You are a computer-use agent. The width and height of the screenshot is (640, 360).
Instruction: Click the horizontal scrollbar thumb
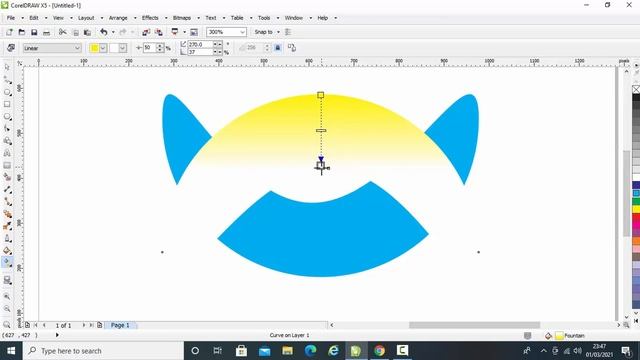474,325
